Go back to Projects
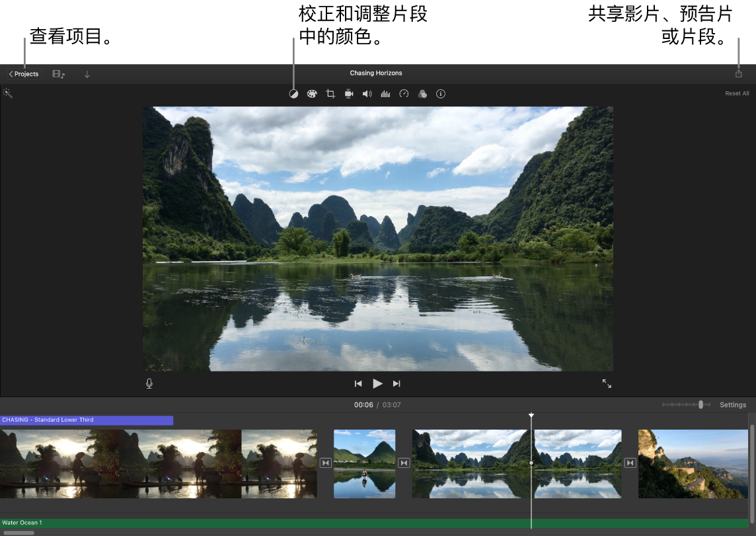 point(23,73)
